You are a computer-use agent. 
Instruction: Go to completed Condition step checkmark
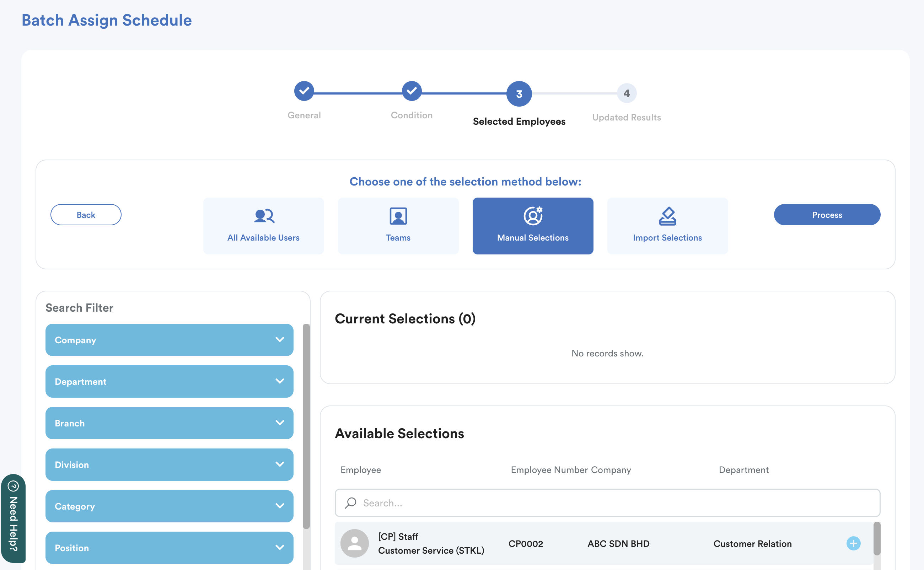[x=411, y=91]
